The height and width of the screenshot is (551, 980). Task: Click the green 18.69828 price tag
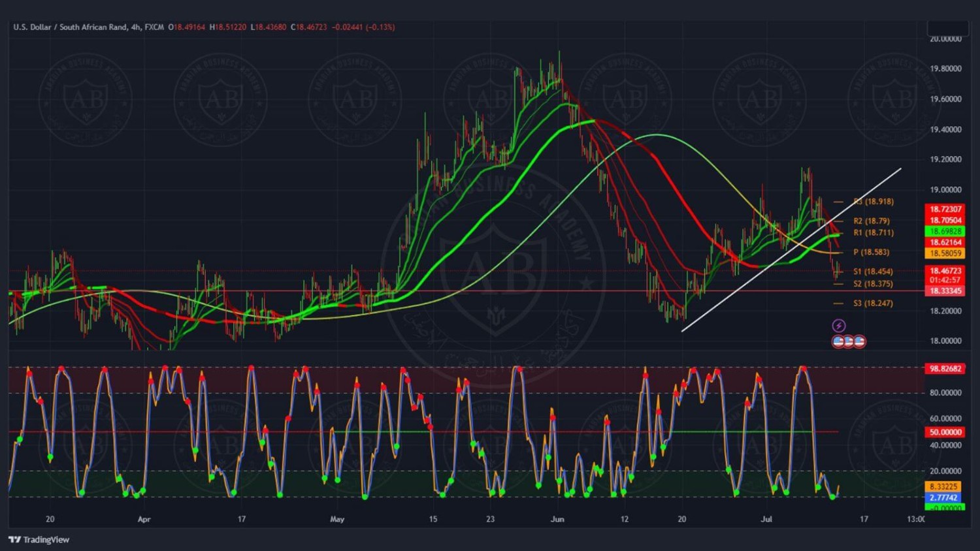945,232
